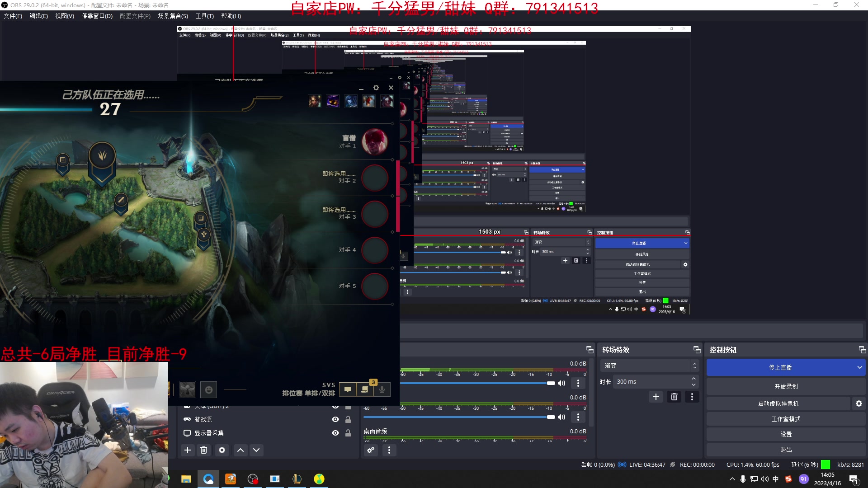Undock the 控制按钮 panel
The width and height of the screenshot is (868, 488).
862,350
